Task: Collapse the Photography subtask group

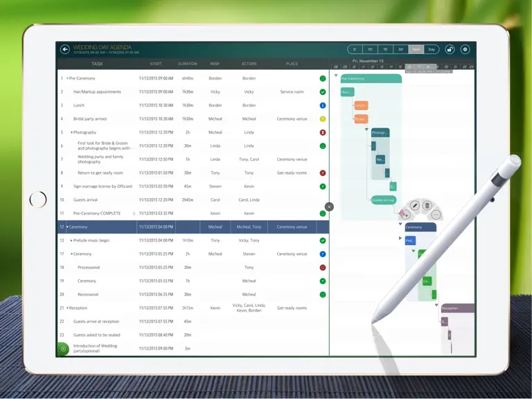Action: point(71,133)
